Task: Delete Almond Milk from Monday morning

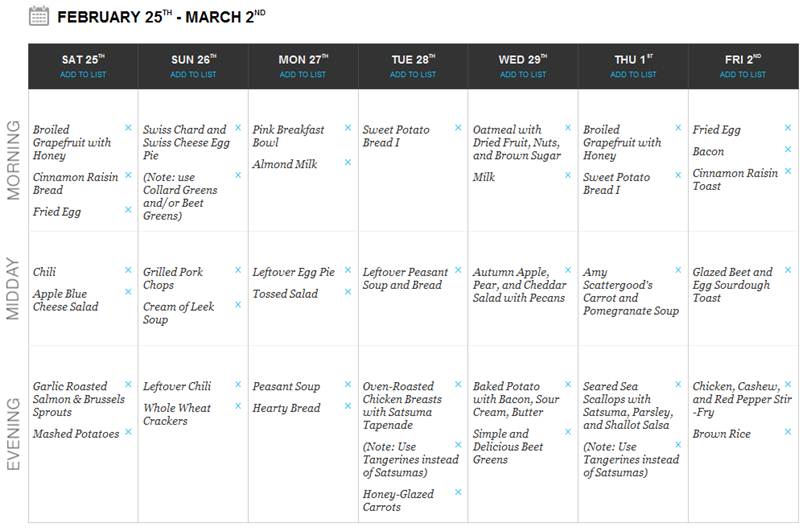Action: [x=348, y=162]
